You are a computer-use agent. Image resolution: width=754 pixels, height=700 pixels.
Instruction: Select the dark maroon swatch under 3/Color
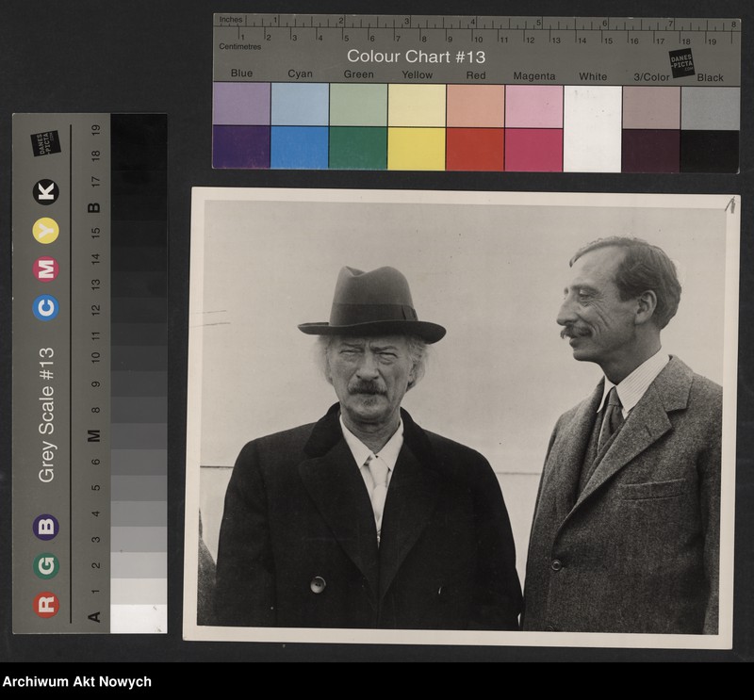click(x=651, y=151)
